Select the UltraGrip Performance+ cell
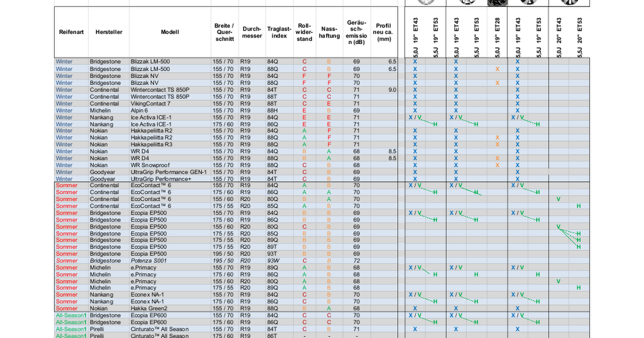The image size is (644, 338). click(161, 179)
